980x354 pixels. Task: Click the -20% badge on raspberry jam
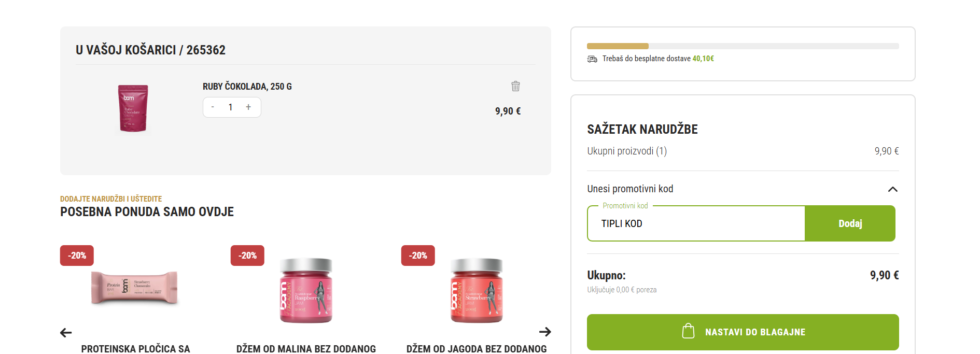247,256
